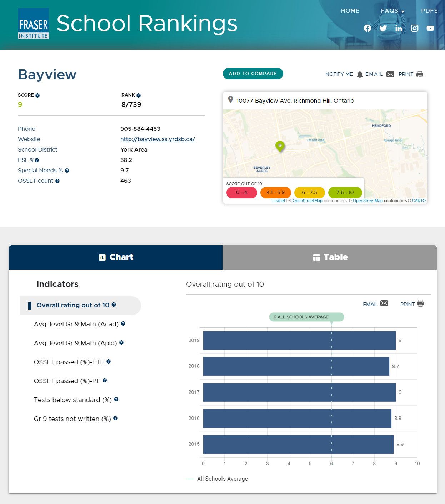Click the Instagram icon in header

click(x=414, y=28)
